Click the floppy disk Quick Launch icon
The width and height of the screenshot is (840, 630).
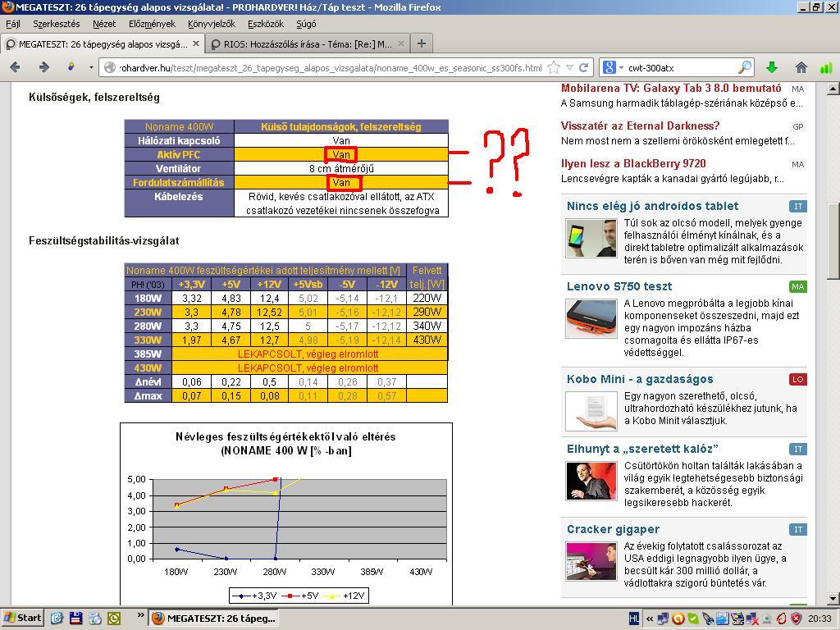[76, 619]
